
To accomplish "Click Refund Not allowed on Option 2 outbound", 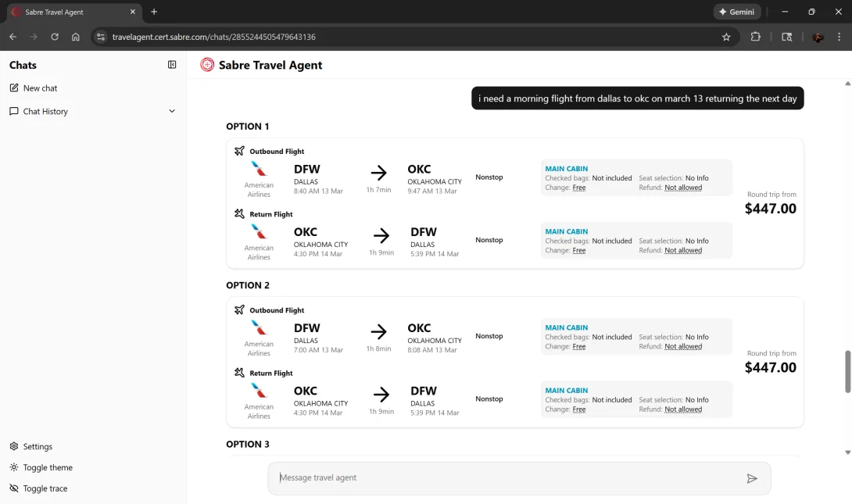I will point(683,346).
